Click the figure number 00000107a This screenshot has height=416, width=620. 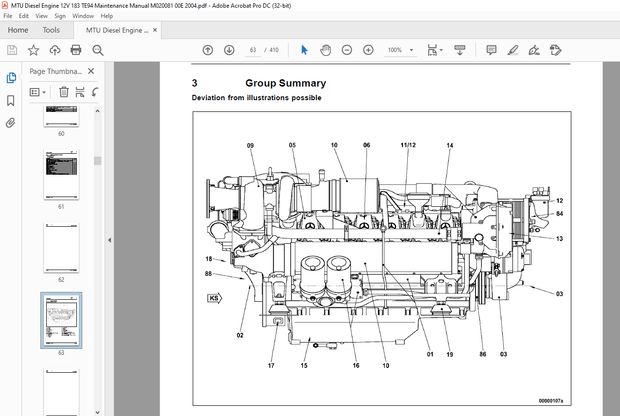(551, 401)
